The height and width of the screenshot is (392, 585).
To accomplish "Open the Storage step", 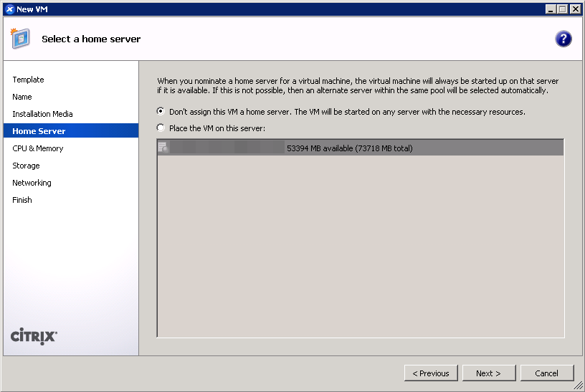I will coord(26,166).
